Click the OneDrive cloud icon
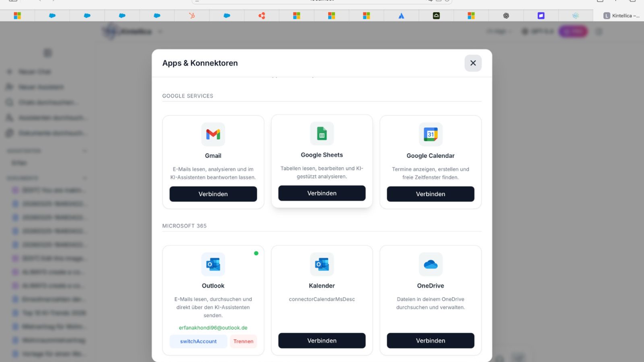 coord(431,264)
